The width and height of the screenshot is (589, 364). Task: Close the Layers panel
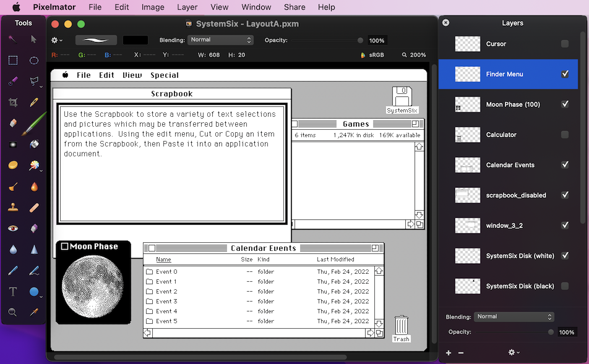(445, 22)
